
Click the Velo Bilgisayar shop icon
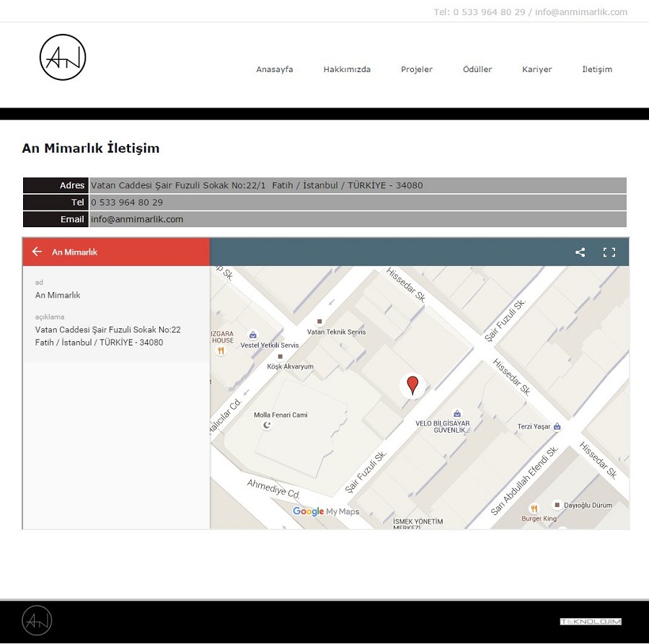pyautogui.click(x=457, y=413)
